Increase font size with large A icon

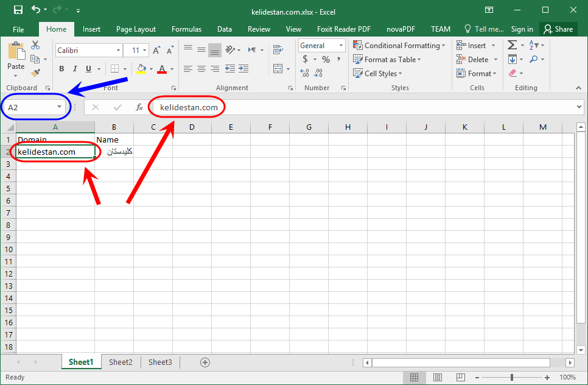(x=157, y=50)
